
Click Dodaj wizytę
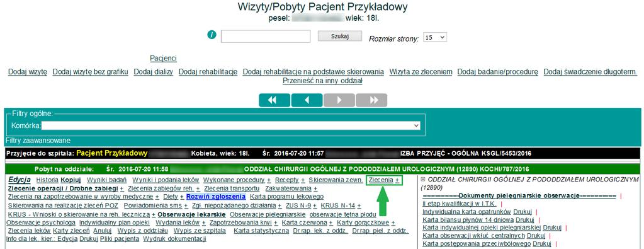[28, 72]
